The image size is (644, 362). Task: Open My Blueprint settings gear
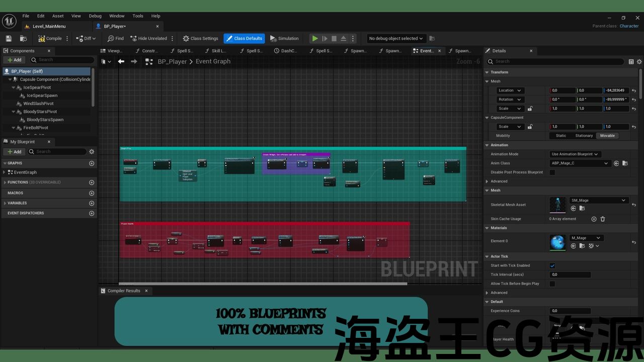(x=92, y=151)
